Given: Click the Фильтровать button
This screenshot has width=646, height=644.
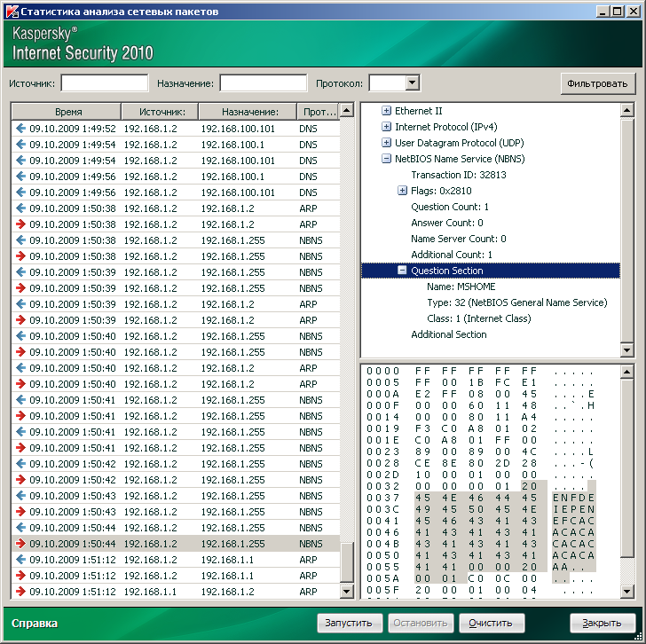Looking at the screenshot, I should [x=597, y=83].
